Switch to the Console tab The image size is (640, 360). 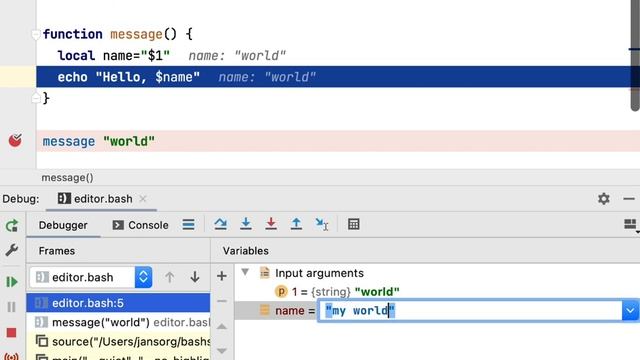tap(140, 225)
